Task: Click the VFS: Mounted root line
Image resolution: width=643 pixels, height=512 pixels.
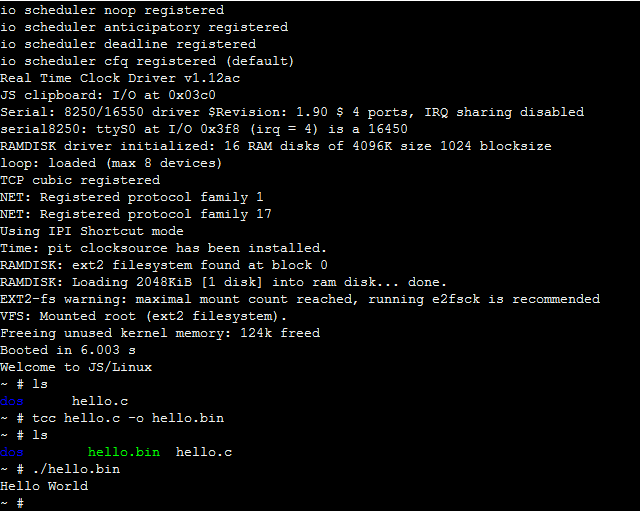Action: click(144, 316)
